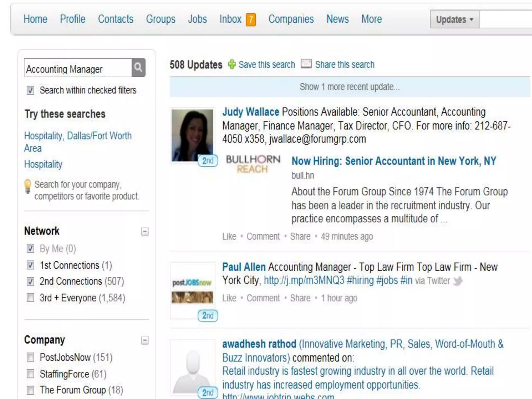Show 1 more recent update
The image size is (532, 399).
click(x=349, y=87)
